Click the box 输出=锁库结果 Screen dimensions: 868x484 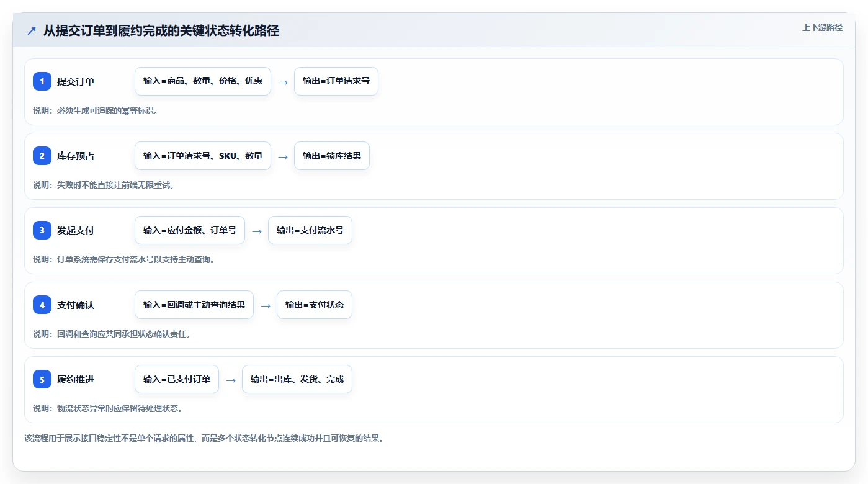(x=332, y=156)
